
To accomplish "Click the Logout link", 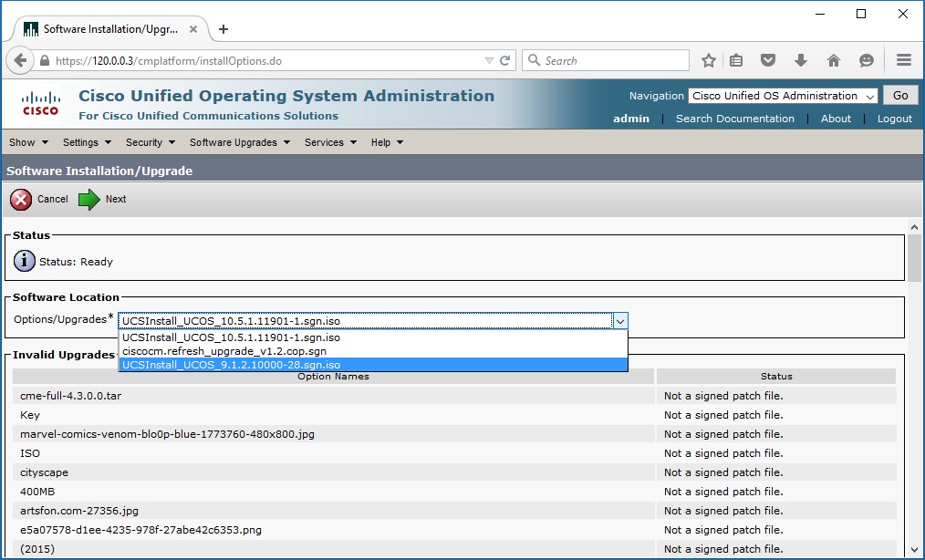I will tap(894, 119).
